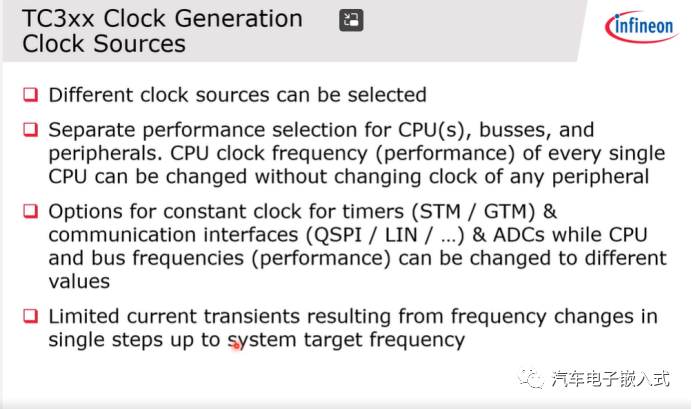Click the red square bullet beside 'Different clock sources'
The width and height of the screenshot is (692, 409).
pyautogui.click(x=32, y=95)
